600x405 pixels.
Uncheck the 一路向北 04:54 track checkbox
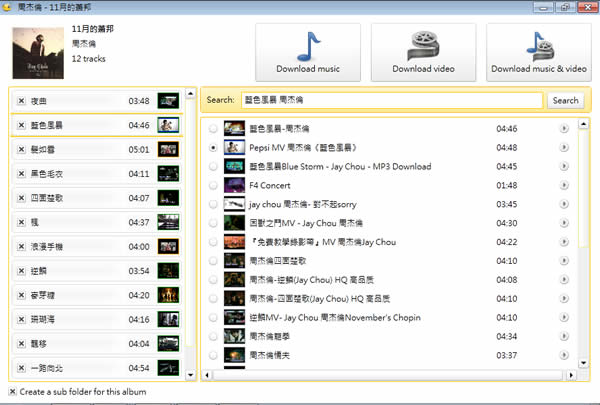coord(21,368)
